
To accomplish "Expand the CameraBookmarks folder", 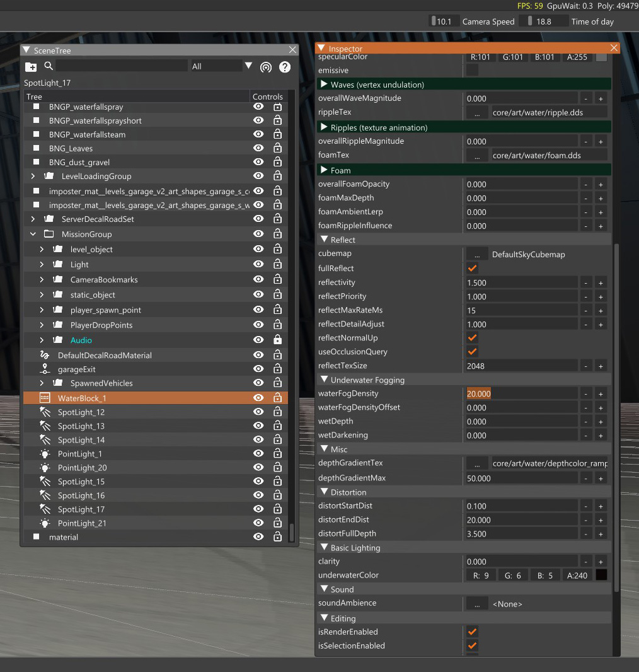I will 42,279.
